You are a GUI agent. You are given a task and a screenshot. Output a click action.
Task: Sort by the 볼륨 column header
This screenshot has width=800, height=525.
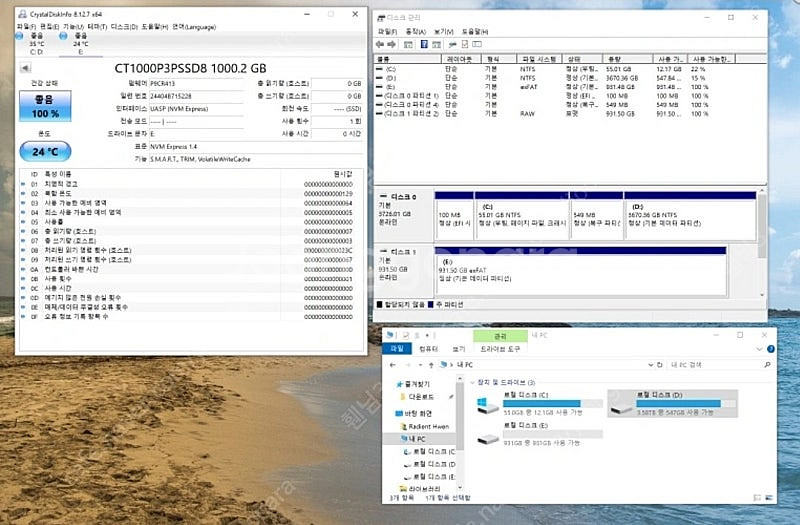(x=407, y=59)
